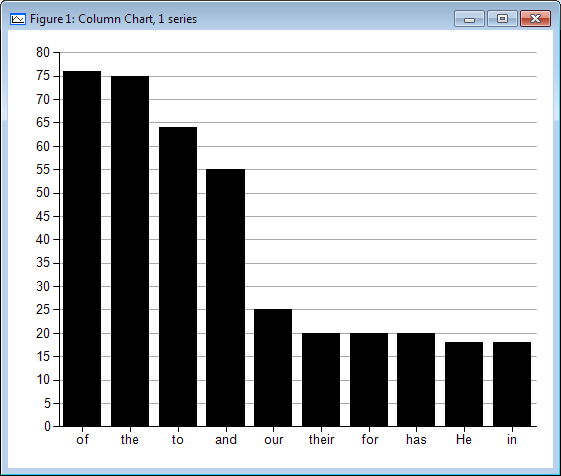Click the 80 label on y-axis
Image resolution: width=561 pixels, height=476 pixels.
(x=43, y=53)
